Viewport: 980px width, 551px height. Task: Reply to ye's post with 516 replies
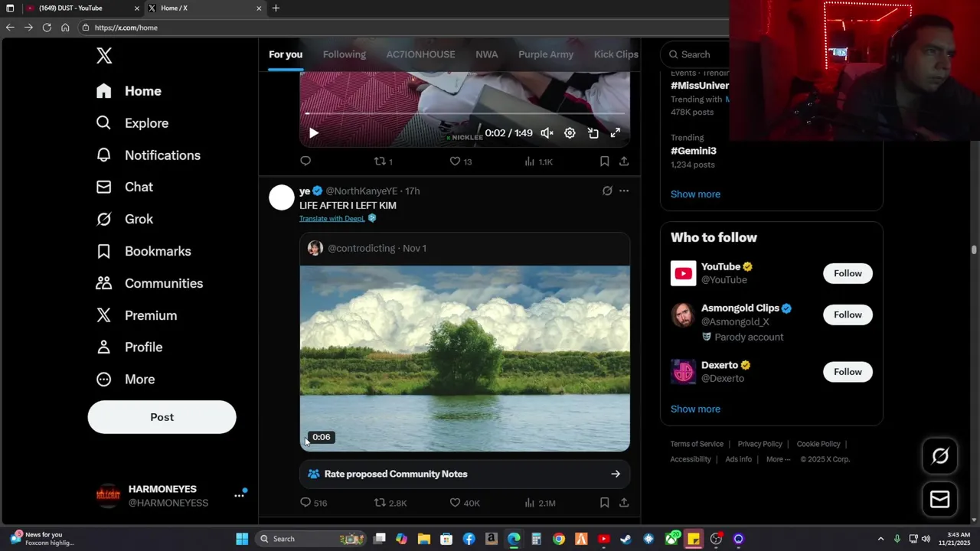314,503
